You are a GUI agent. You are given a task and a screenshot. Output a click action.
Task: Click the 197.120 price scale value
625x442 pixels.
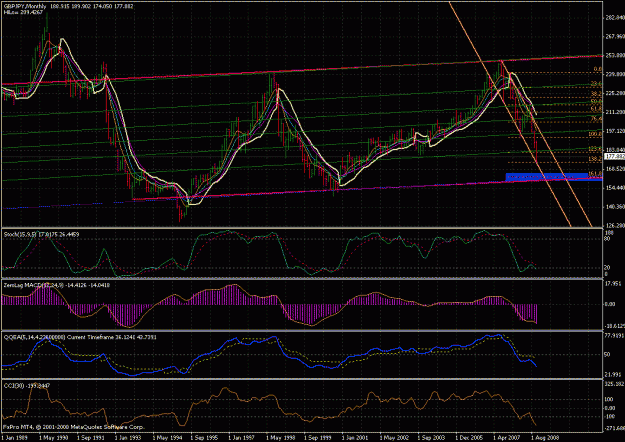[615, 131]
